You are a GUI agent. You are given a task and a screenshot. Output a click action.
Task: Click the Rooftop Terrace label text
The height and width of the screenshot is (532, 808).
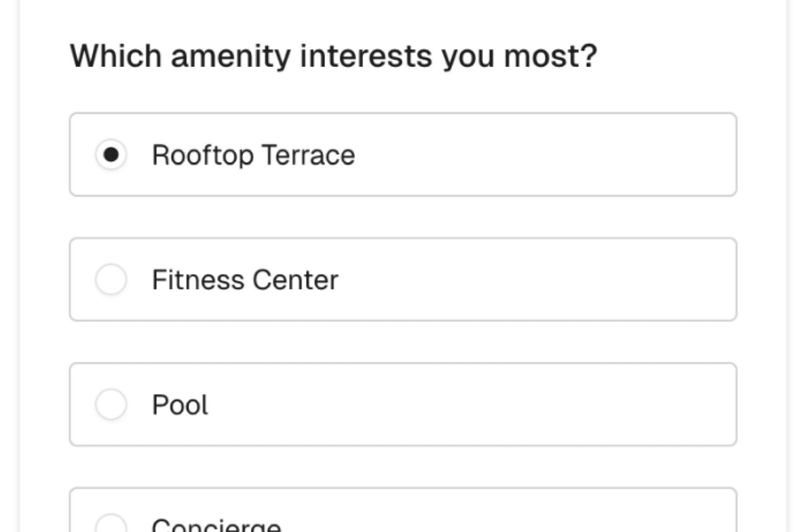tap(253, 155)
